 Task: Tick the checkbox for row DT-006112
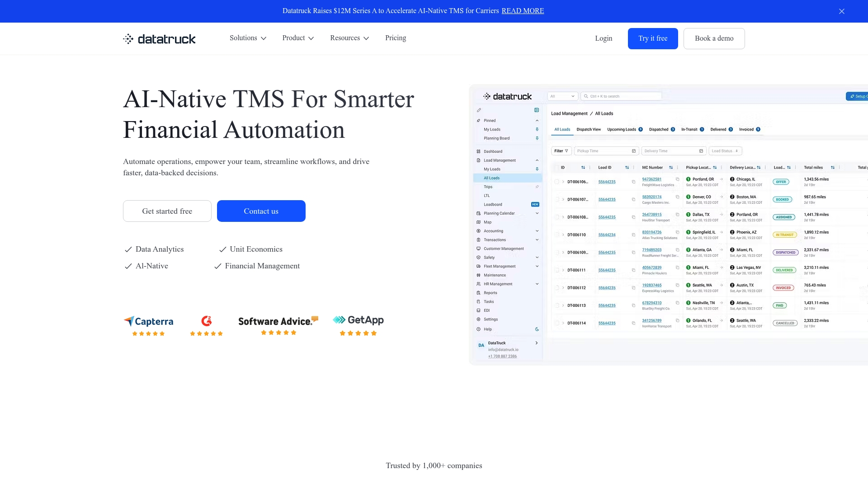557,288
